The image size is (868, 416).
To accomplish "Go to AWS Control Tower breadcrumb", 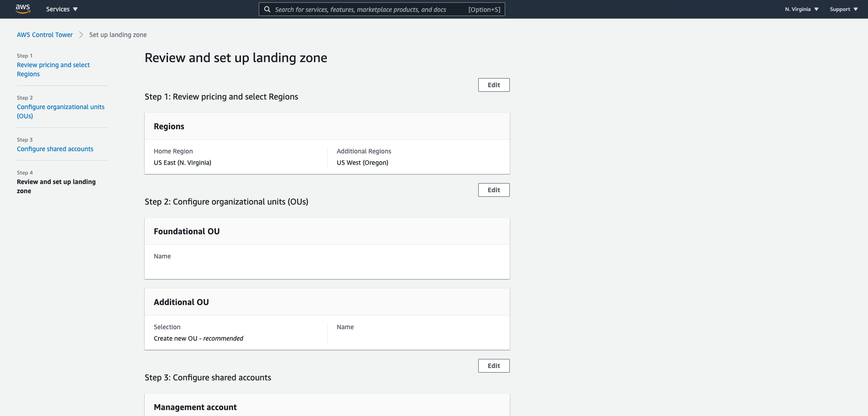I will (x=45, y=35).
